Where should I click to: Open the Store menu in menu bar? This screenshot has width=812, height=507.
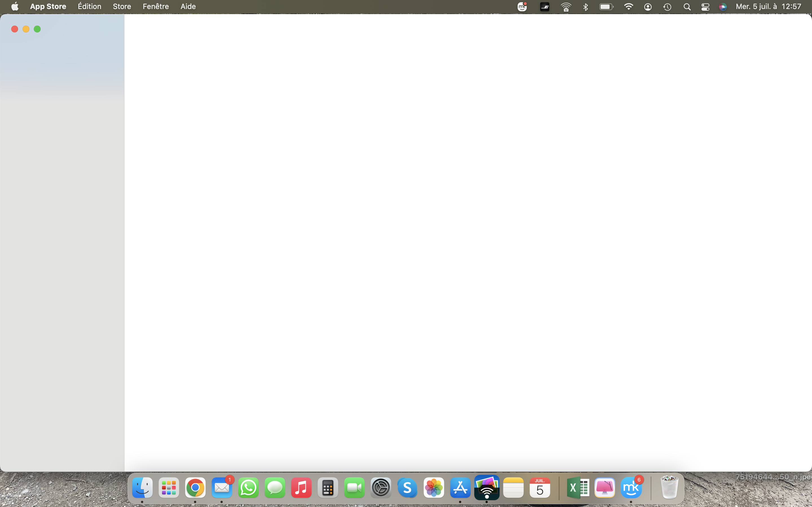click(122, 7)
